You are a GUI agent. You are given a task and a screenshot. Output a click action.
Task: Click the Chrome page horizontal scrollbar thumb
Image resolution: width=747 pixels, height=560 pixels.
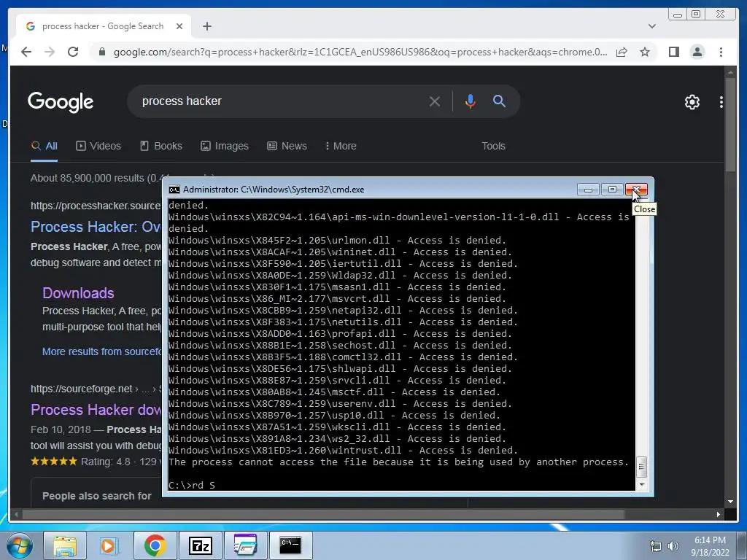click(x=323, y=514)
